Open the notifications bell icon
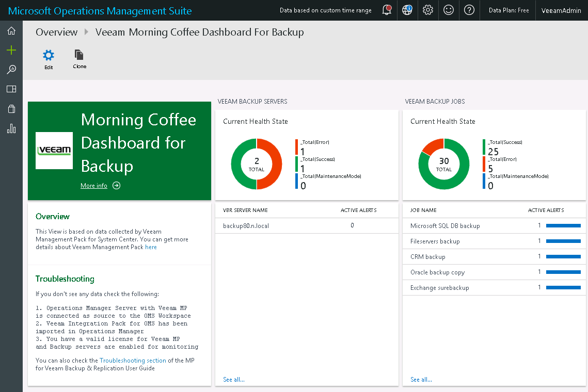This screenshot has width=588, height=392. coord(387,10)
